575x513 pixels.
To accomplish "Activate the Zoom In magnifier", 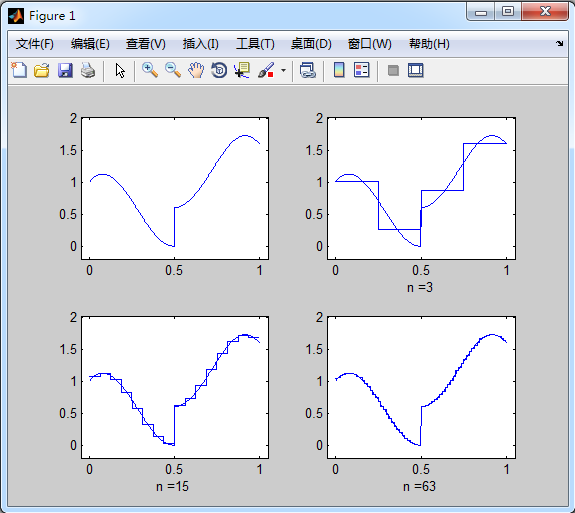I will (x=150, y=70).
